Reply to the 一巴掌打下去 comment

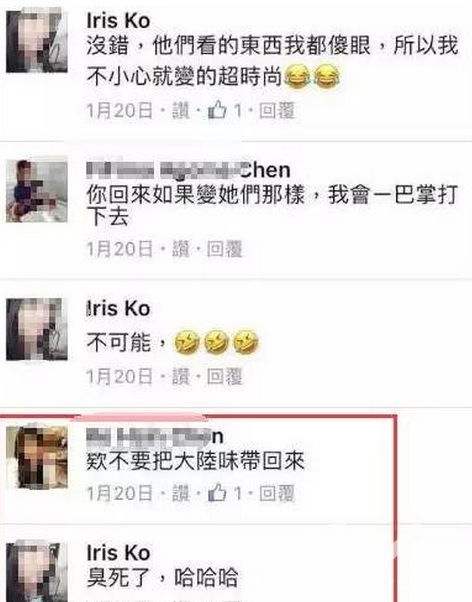coord(224,249)
